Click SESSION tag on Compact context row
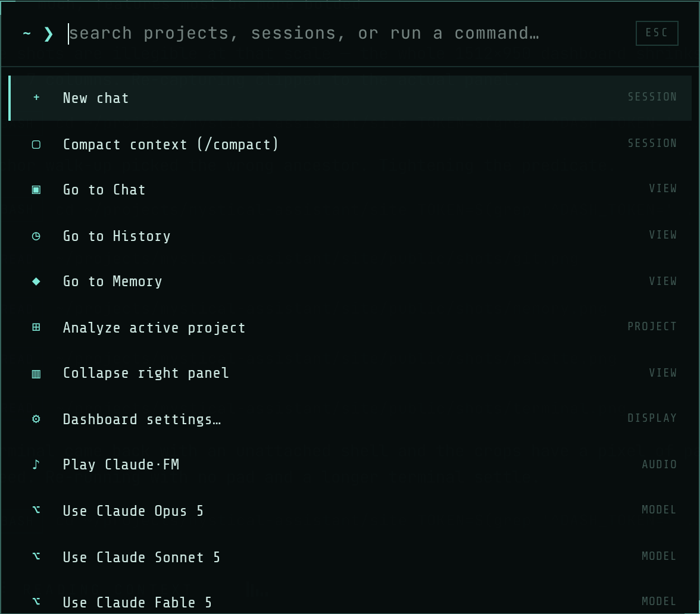 point(652,143)
